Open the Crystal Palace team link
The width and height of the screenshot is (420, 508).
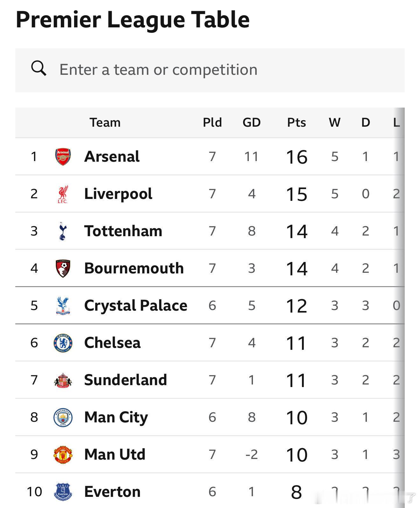pos(136,306)
